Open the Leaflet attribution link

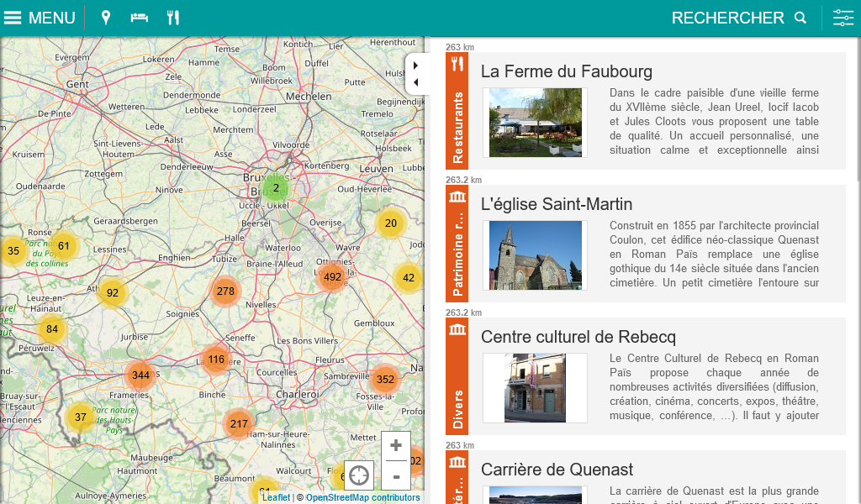tap(276, 497)
